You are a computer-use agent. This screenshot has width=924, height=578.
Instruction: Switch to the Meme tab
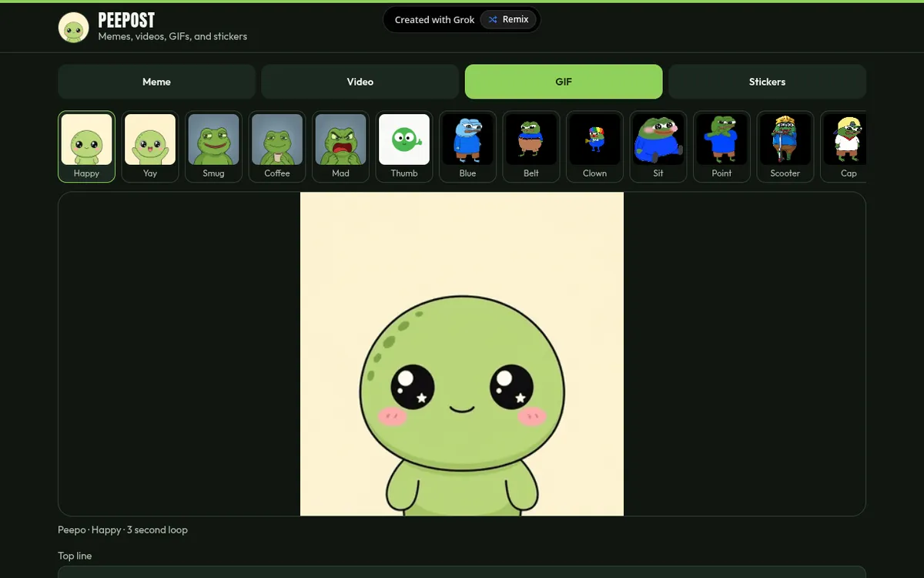tap(156, 82)
